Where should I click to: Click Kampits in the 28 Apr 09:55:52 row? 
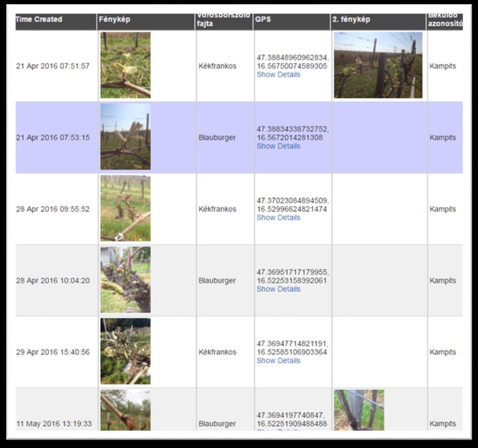point(443,209)
